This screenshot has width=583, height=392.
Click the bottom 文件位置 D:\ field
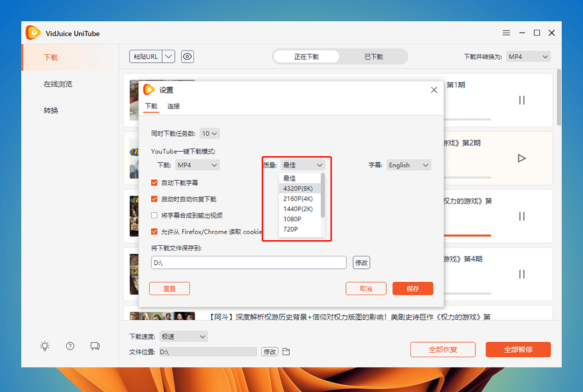pos(208,352)
